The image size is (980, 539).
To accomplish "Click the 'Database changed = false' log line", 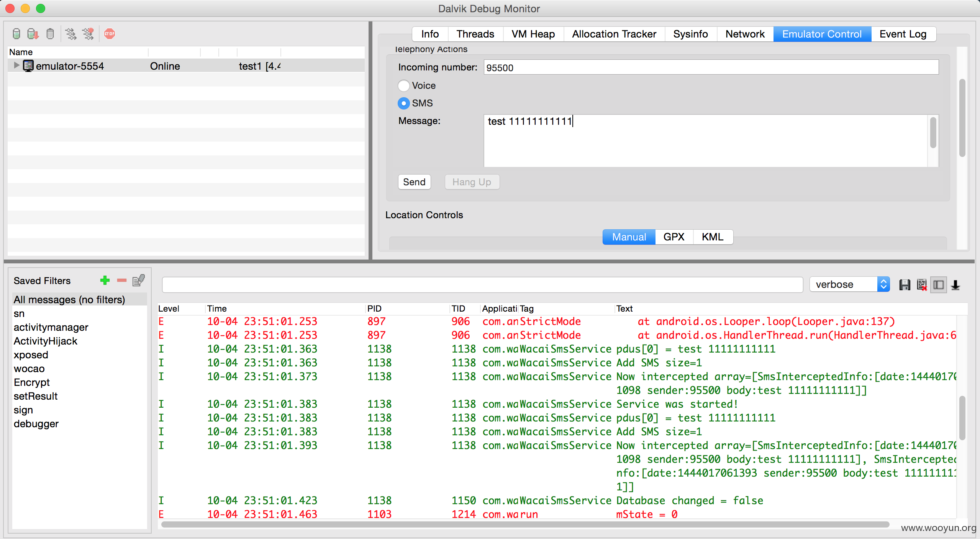I will tap(557, 500).
